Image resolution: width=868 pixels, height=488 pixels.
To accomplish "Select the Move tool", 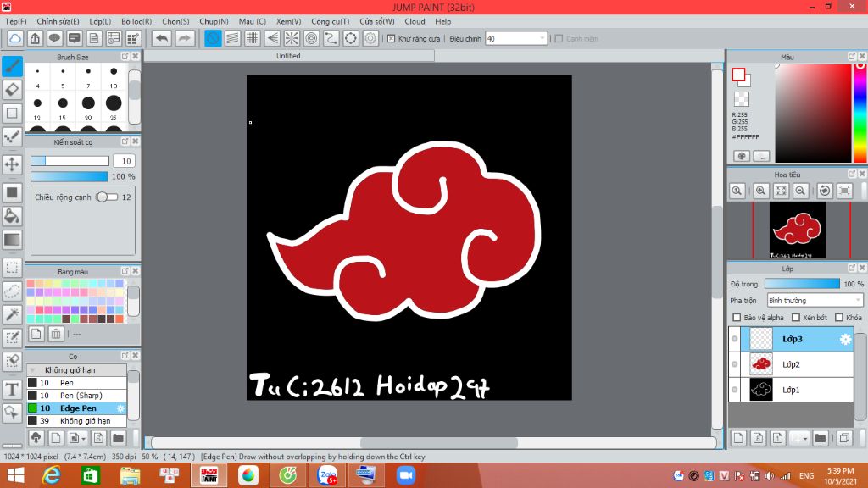I will (12, 164).
